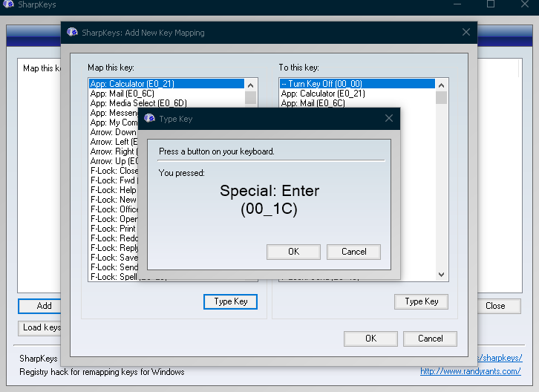This screenshot has height=392, width=539.
Task: Select F-Lock: Fwd in left list
Action: pyautogui.click(x=114, y=180)
